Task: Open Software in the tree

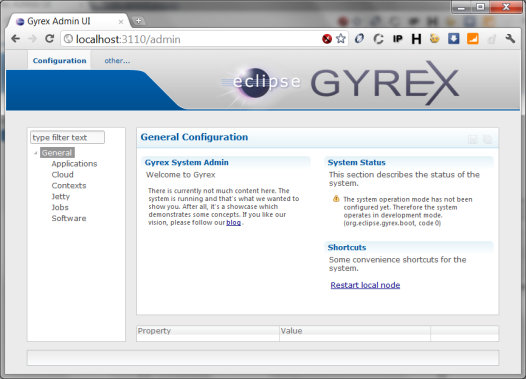Action: 69,218
